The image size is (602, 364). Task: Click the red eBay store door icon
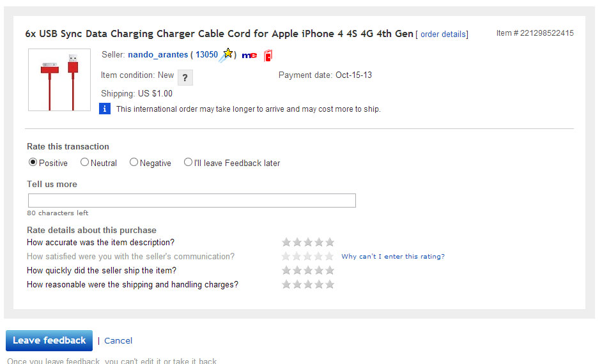268,56
